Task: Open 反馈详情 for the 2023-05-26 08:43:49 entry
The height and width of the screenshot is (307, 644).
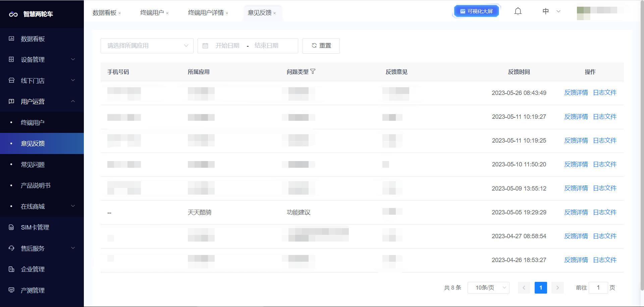Action: click(x=576, y=93)
